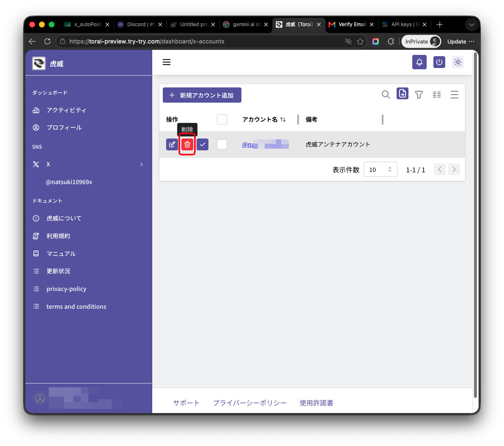Viewport: 504px width, 446px height.
Task: Click 新規アカウント追加 button
Action: pos(202,95)
